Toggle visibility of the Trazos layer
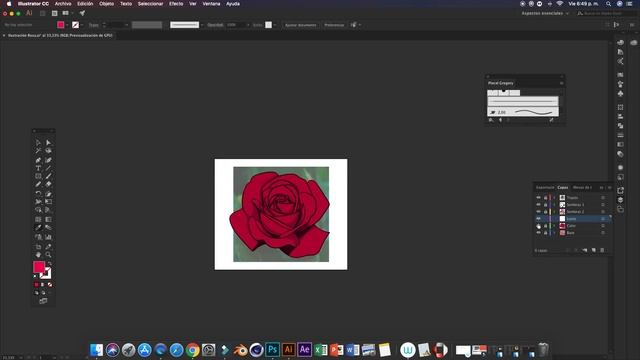This screenshot has height=360, width=640. click(538, 198)
